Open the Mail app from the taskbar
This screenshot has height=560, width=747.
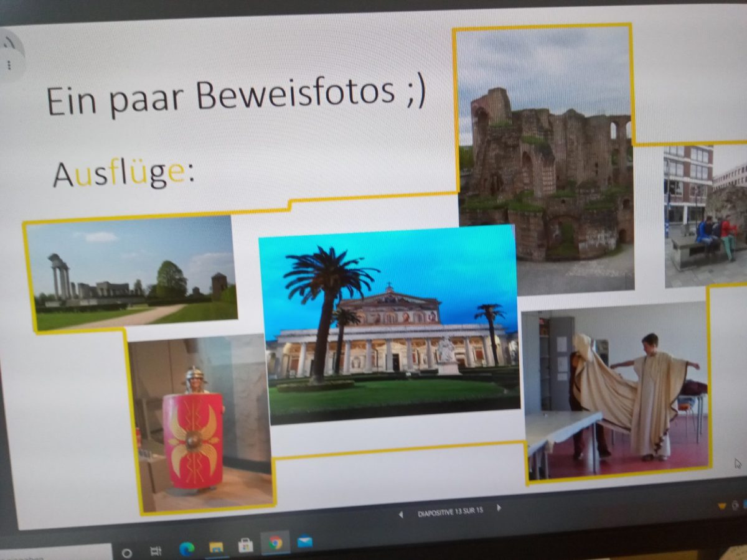point(304,541)
